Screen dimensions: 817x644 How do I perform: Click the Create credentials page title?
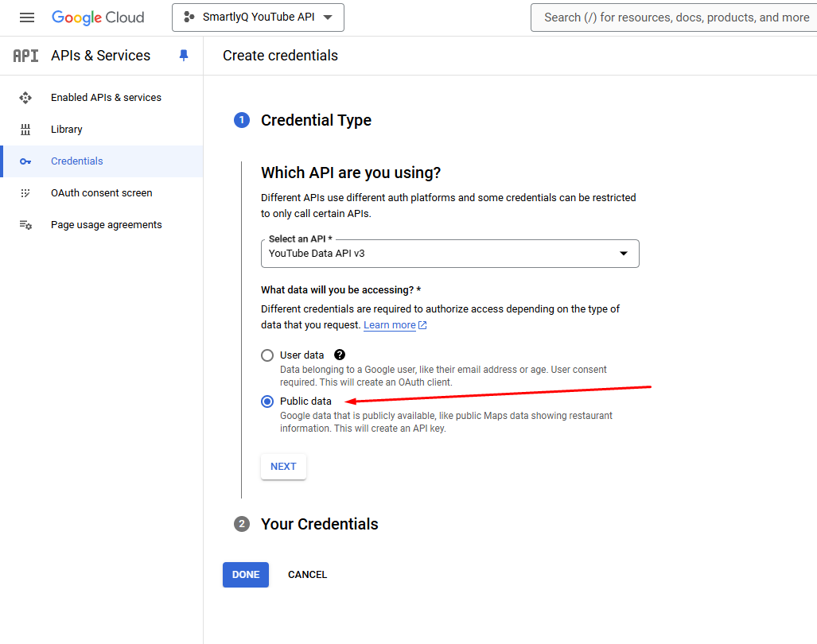[x=280, y=56]
